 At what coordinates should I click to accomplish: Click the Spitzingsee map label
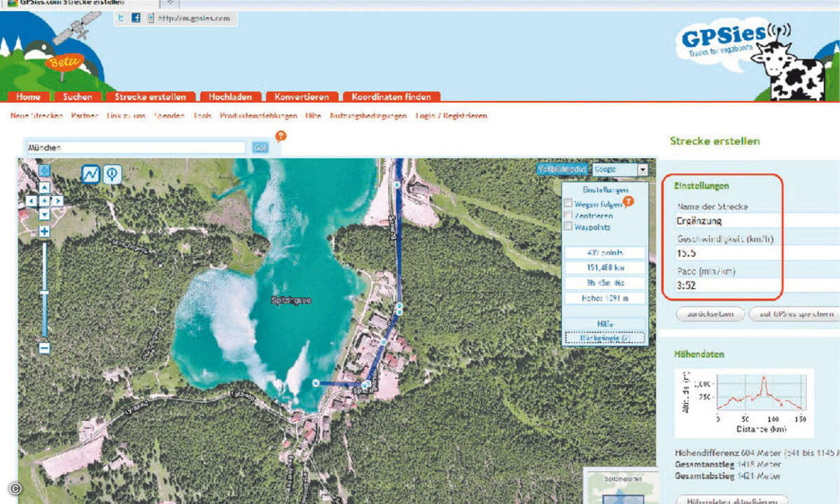291,300
